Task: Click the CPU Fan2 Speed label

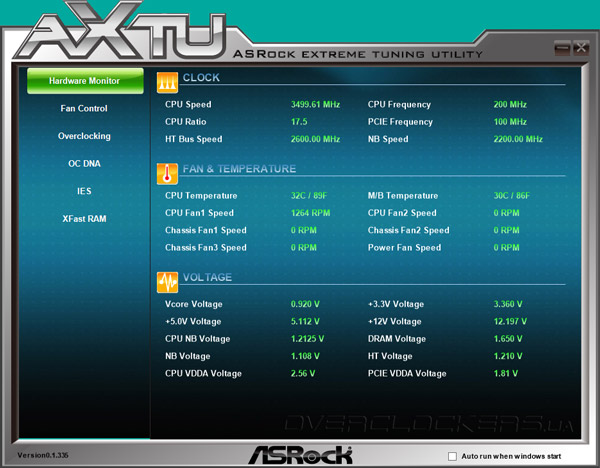Action: [x=402, y=213]
